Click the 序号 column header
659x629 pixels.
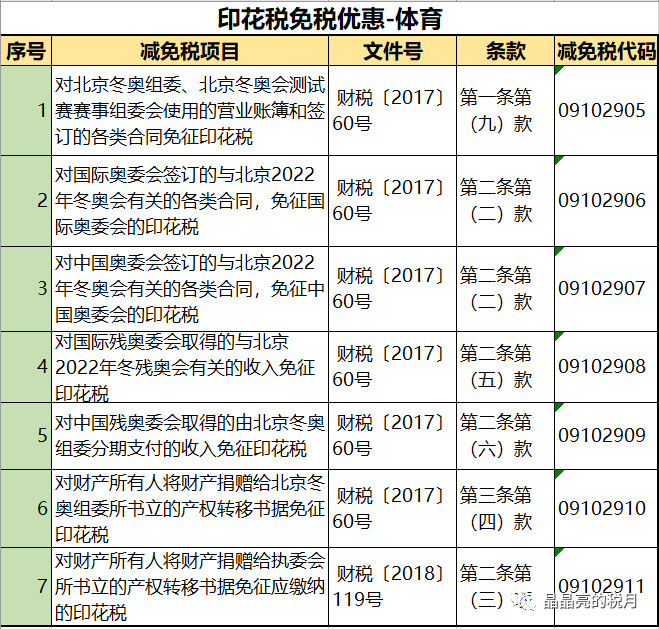pos(25,51)
